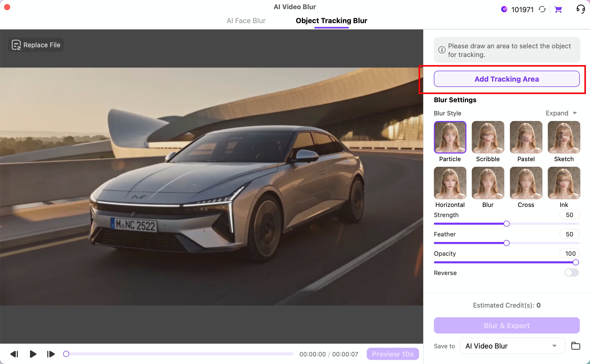Refresh the credits balance
Image resolution: width=590 pixels, height=364 pixels.
pos(542,9)
